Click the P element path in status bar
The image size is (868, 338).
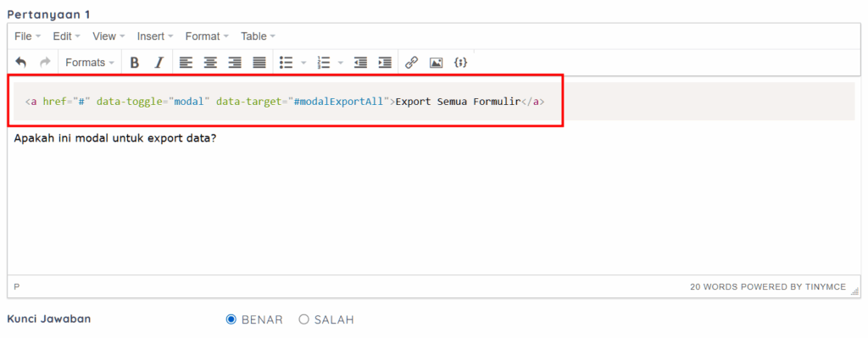click(17, 286)
